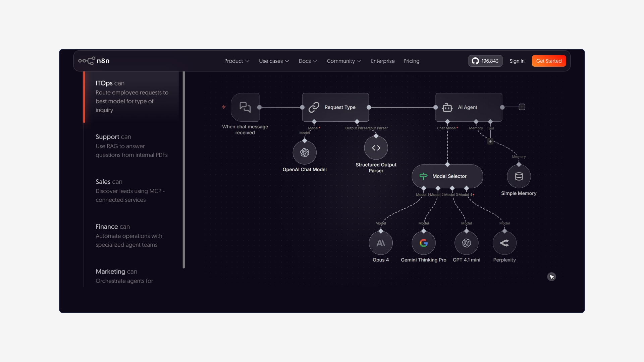The height and width of the screenshot is (362, 644).
Task: Select the Support use case tab
Action: pyautogui.click(x=132, y=145)
